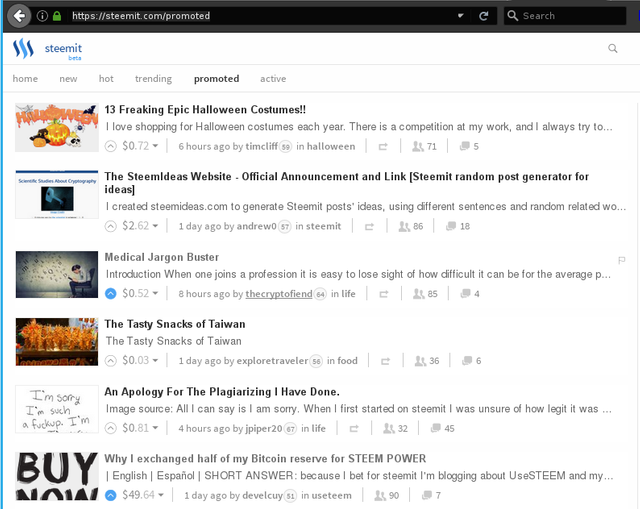The width and height of the screenshot is (640, 509).
Task: Upvote The Tasty Snacks of Taiwan
Action: pyautogui.click(x=111, y=361)
